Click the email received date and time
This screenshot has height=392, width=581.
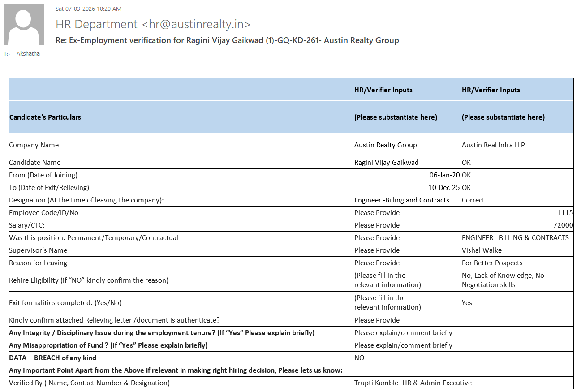coord(88,9)
